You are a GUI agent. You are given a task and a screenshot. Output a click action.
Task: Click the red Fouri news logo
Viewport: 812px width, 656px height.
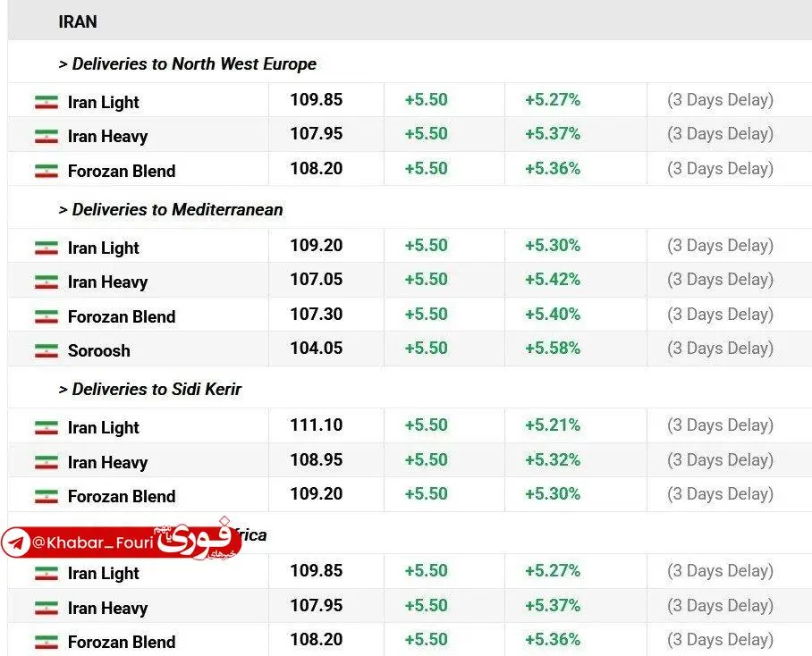tap(195, 539)
